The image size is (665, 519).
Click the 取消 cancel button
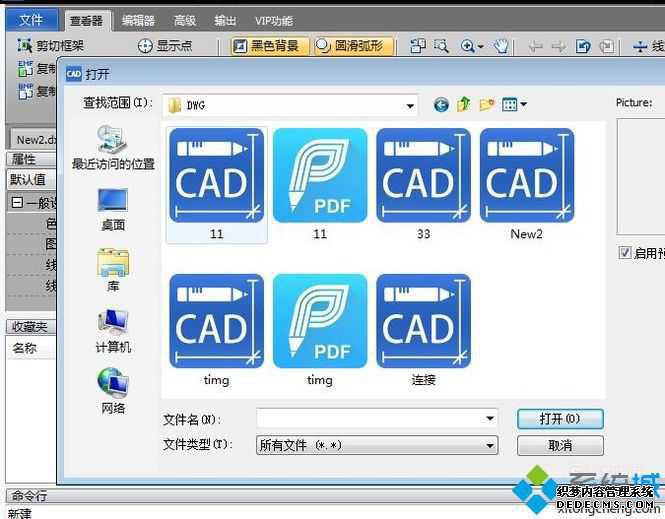coord(560,445)
